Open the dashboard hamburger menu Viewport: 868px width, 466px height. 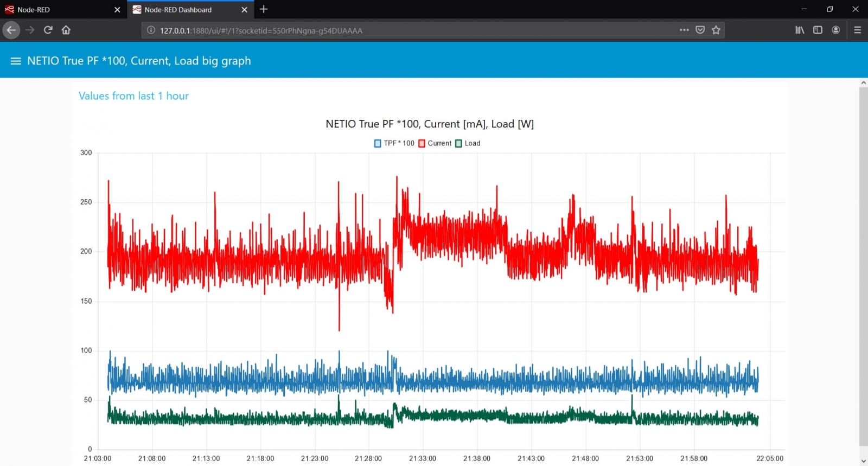point(16,61)
